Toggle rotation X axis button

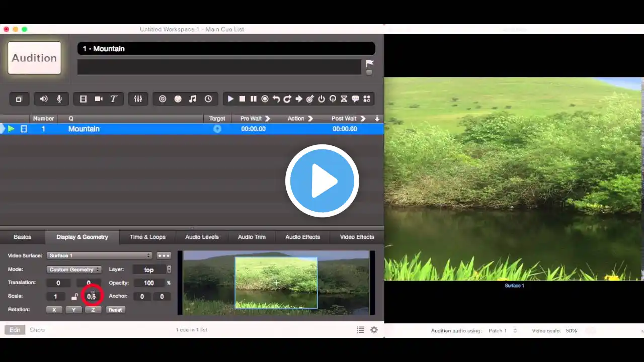coord(54,310)
